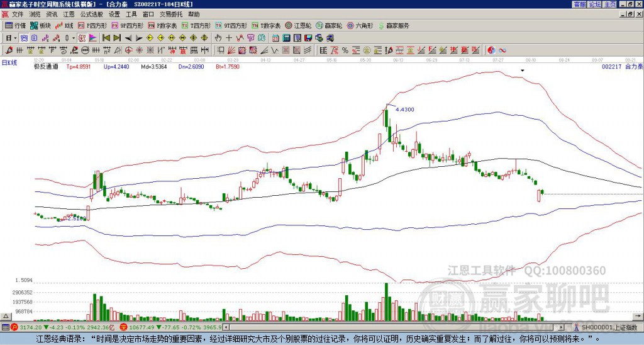Select the percent % retracement tool
644x345 pixels.
(x=345, y=50)
